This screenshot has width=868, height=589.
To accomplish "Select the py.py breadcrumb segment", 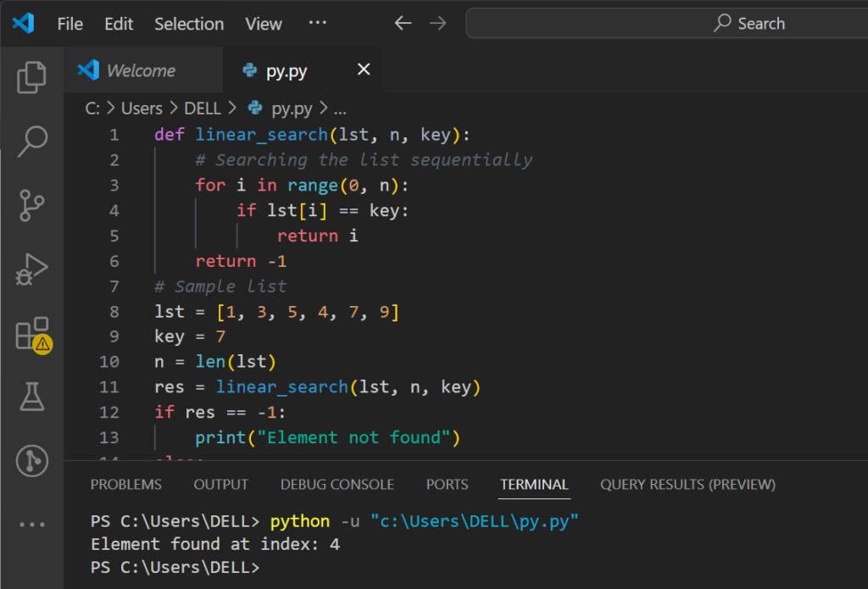I will pos(292,109).
